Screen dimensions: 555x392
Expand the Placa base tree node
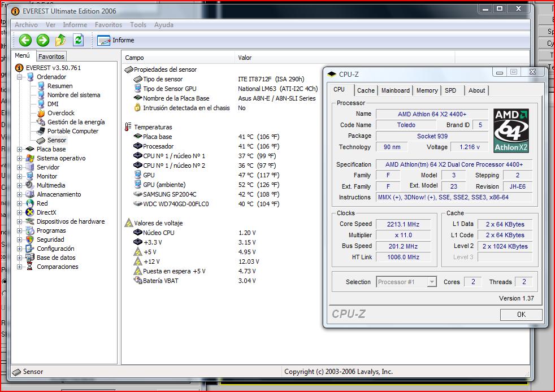pos(19,149)
